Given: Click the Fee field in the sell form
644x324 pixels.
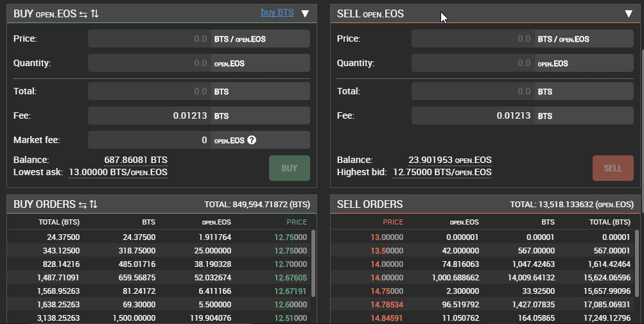Looking at the screenshot, I should (473, 115).
